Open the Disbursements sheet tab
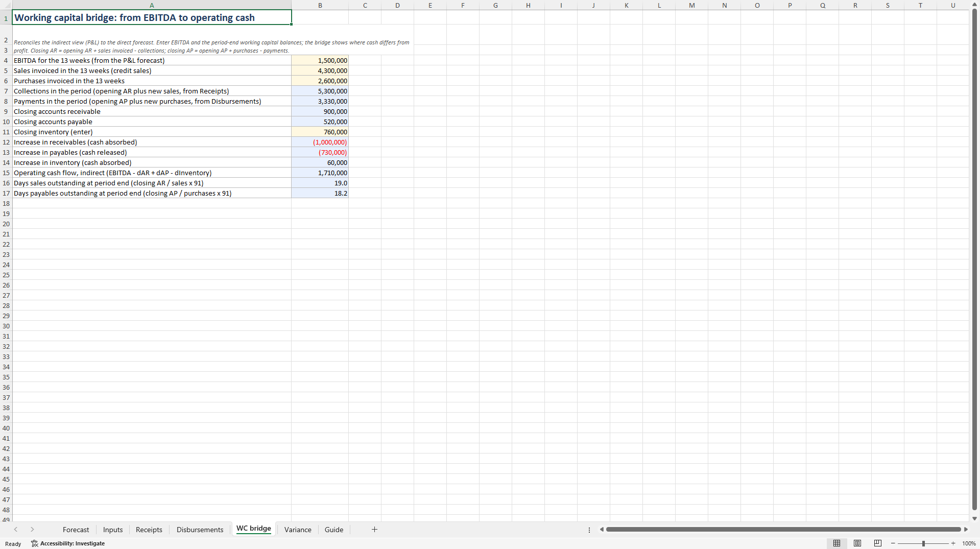Screen dimensions: 980x549 point(200,530)
